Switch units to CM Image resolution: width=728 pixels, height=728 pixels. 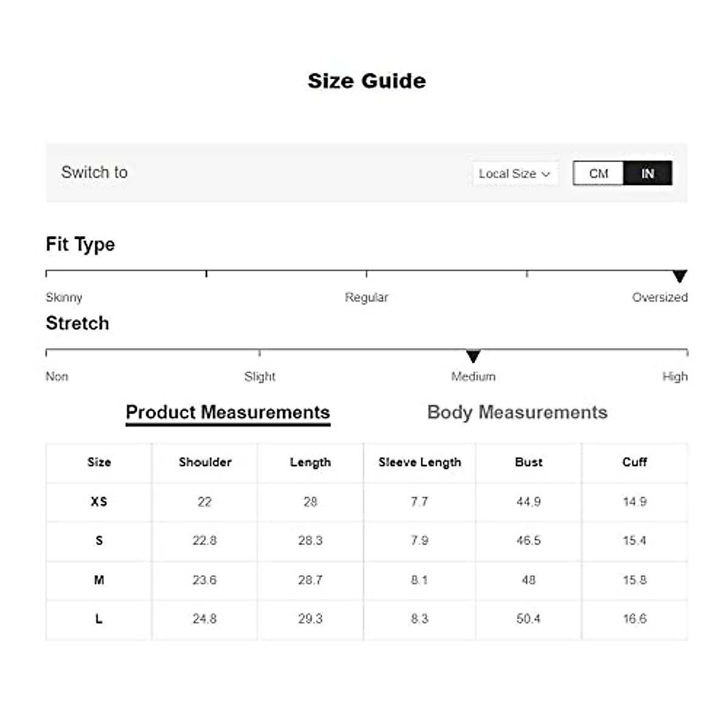(598, 174)
